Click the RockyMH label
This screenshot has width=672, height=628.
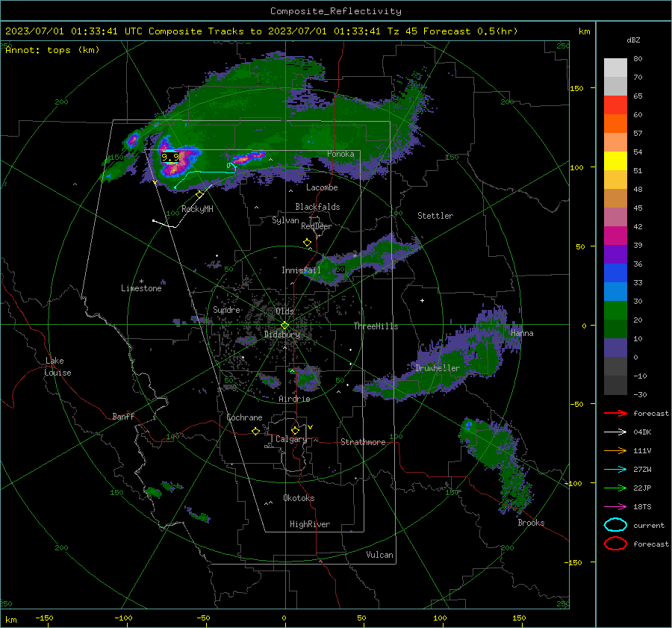198,209
